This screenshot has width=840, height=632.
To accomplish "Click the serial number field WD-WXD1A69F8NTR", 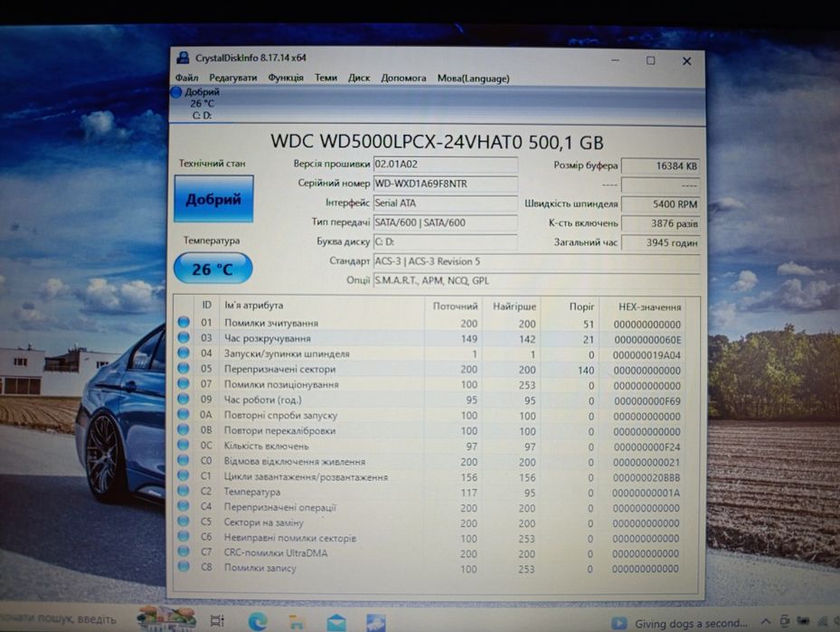I will [x=445, y=184].
